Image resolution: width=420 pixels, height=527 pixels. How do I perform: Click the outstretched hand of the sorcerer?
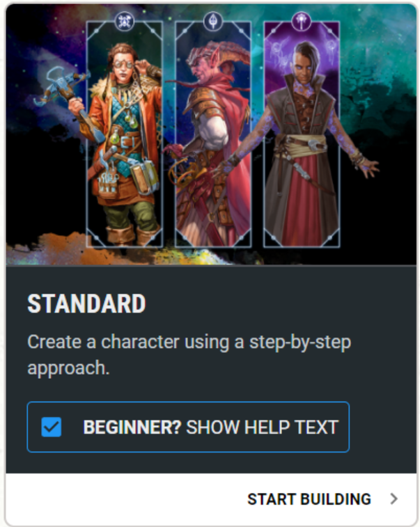(367, 166)
